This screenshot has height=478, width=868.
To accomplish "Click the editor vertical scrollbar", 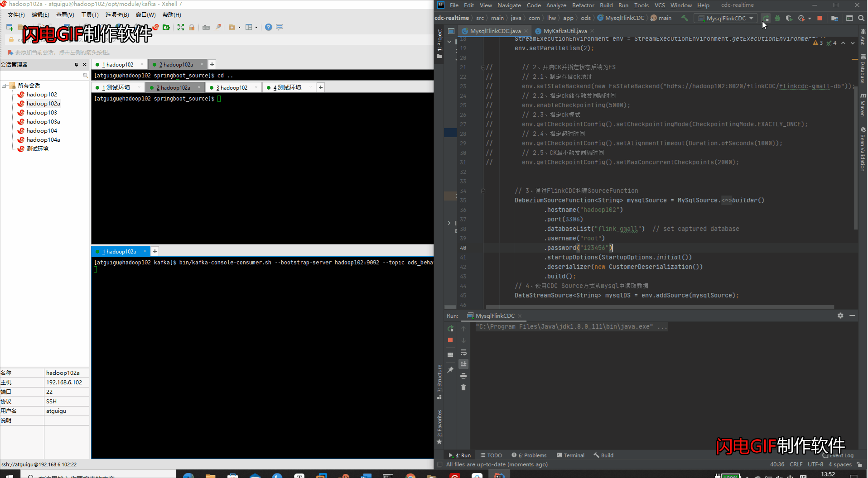I will (856, 158).
